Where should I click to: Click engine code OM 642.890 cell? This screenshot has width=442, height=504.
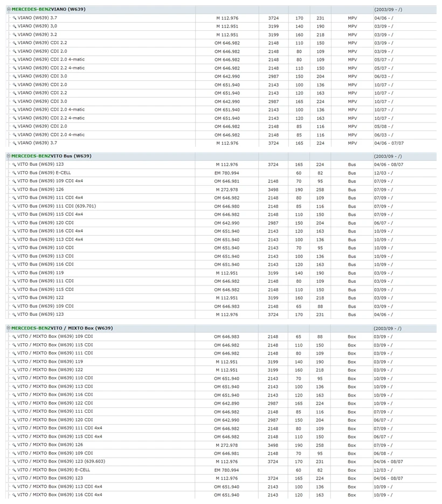tap(226, 404)
